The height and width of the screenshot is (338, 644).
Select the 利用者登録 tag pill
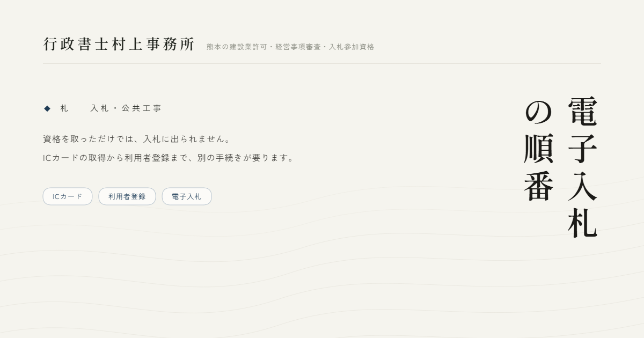point(127,196)
